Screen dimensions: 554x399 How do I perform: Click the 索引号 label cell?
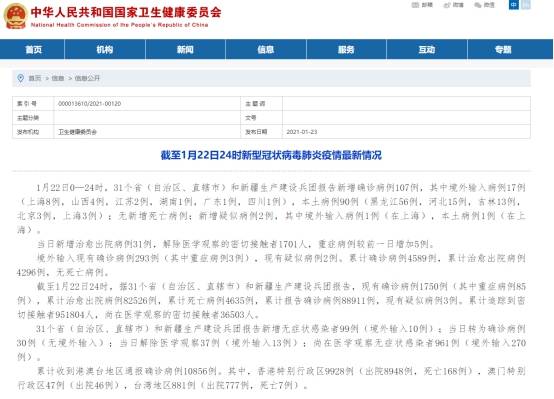(33, 104)
